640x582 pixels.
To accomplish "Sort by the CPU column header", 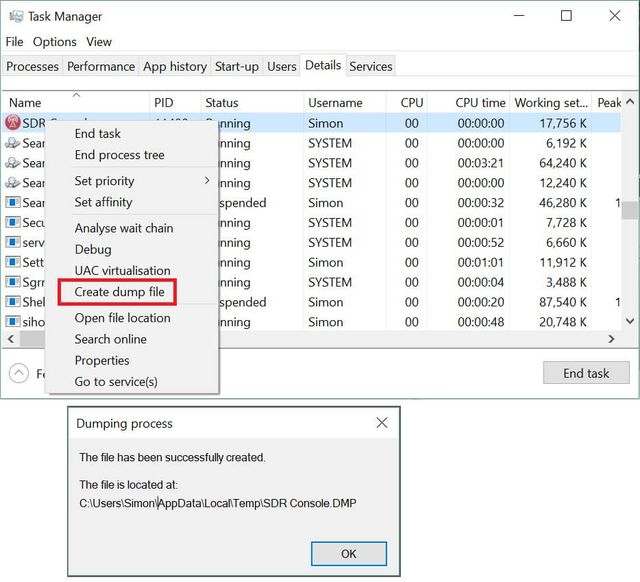I will [407, 102].
